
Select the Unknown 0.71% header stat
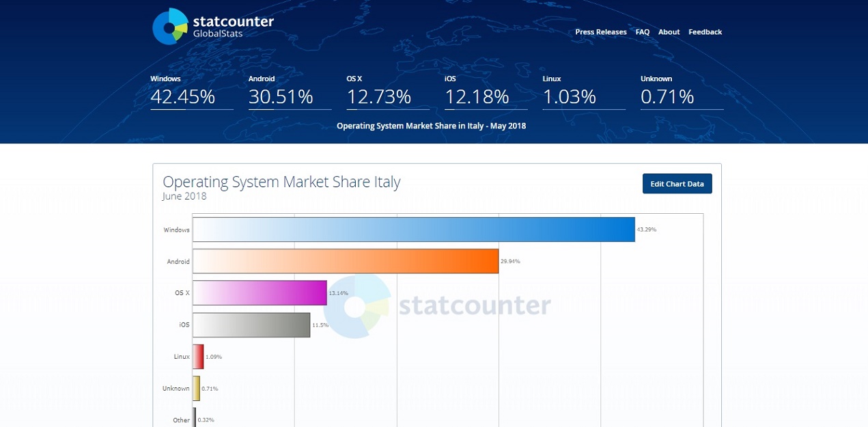point(682,92)
